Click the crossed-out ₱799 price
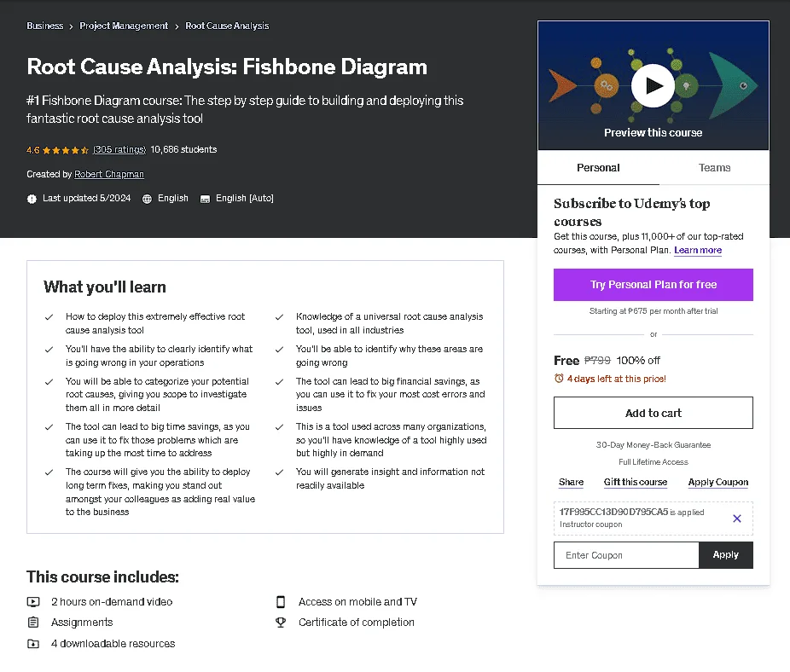This screenshot has height=672, width=790. point(597,361)
